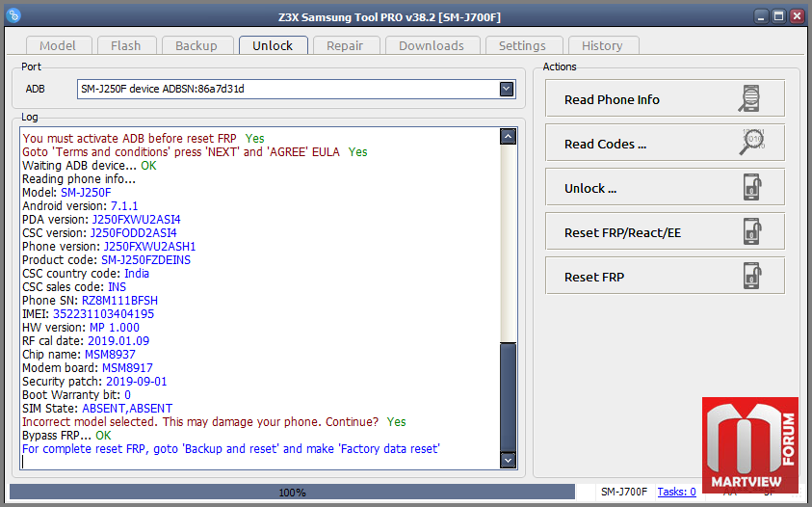Click the Product code SM-J250FZDEINS
The width and height of the screenshot is (812, 507).
point(145,259)
